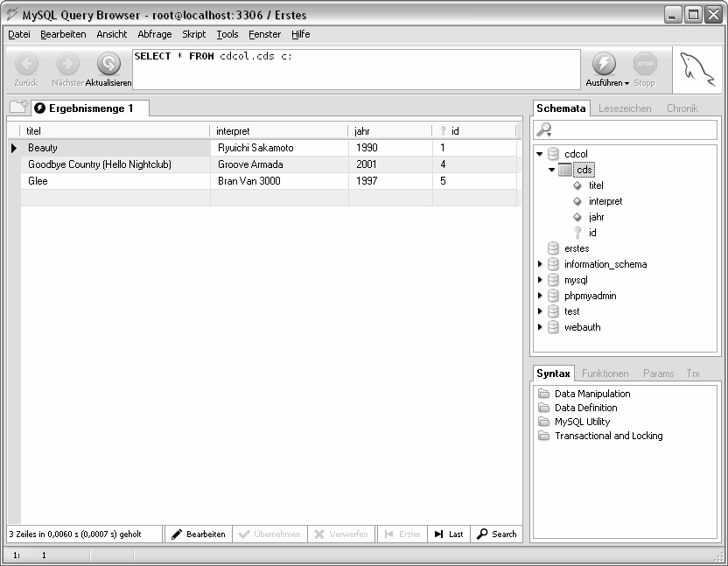This screenshot has width=728, height=566.
Task: Expand the information_schema database
Action: coord(540,264)
